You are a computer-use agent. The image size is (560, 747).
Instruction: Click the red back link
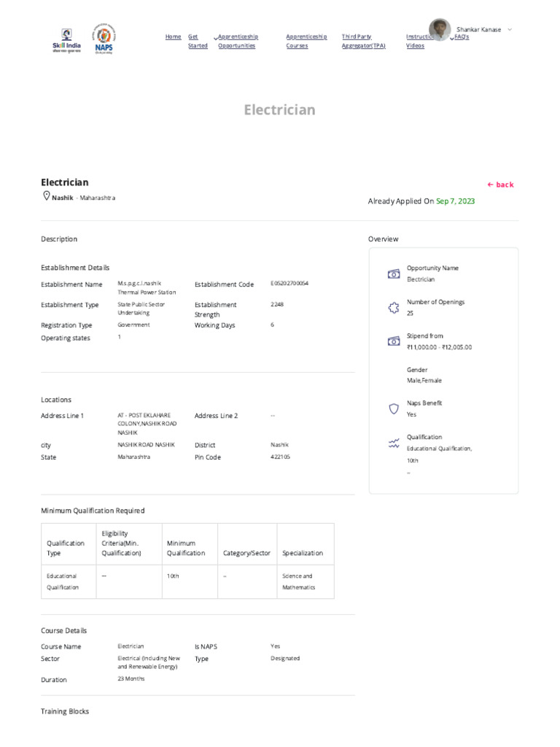[x=500, y=185]
